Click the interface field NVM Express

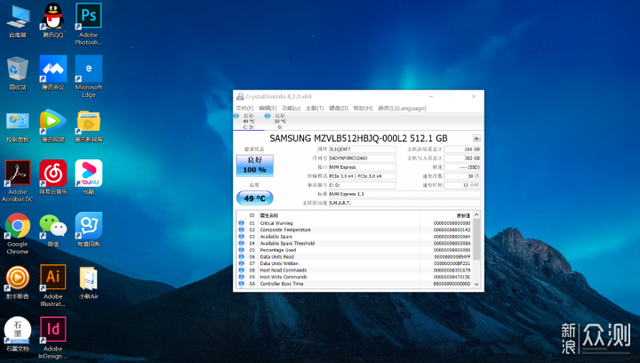coord(362,167)
